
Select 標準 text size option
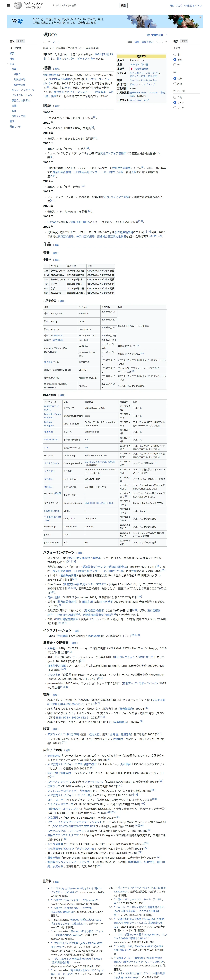175,60
